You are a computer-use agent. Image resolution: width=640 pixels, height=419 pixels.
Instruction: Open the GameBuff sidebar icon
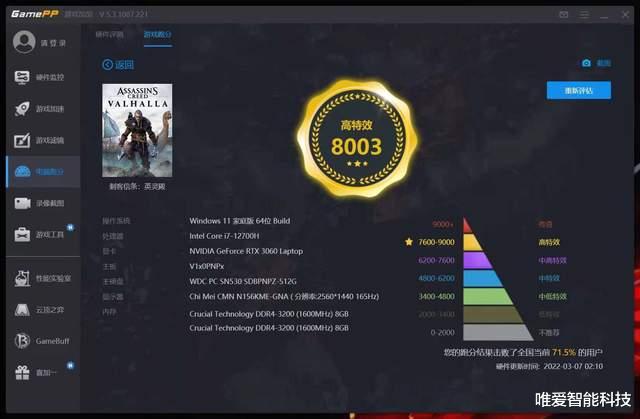[22, 341]
